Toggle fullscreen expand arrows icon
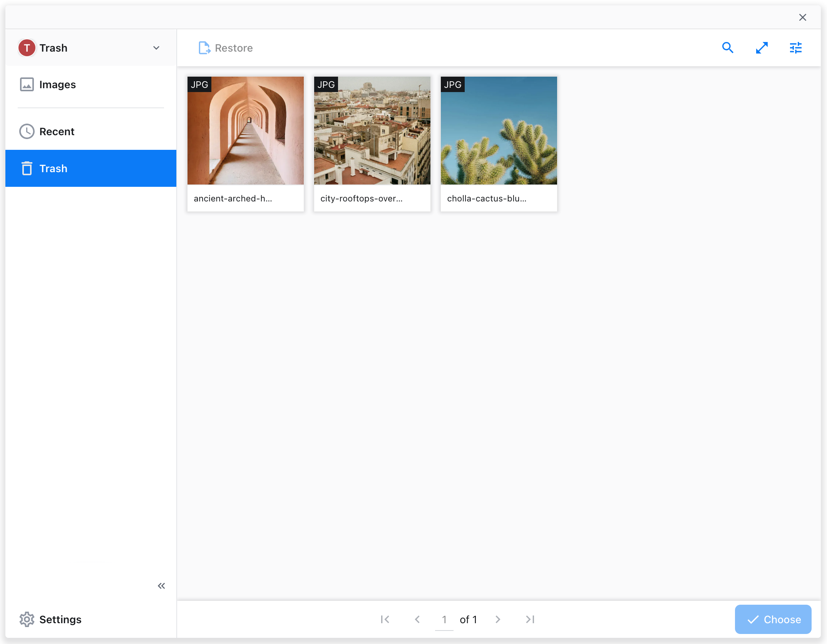Viewport: 827px width, 644px height. [x=762, y=48]
